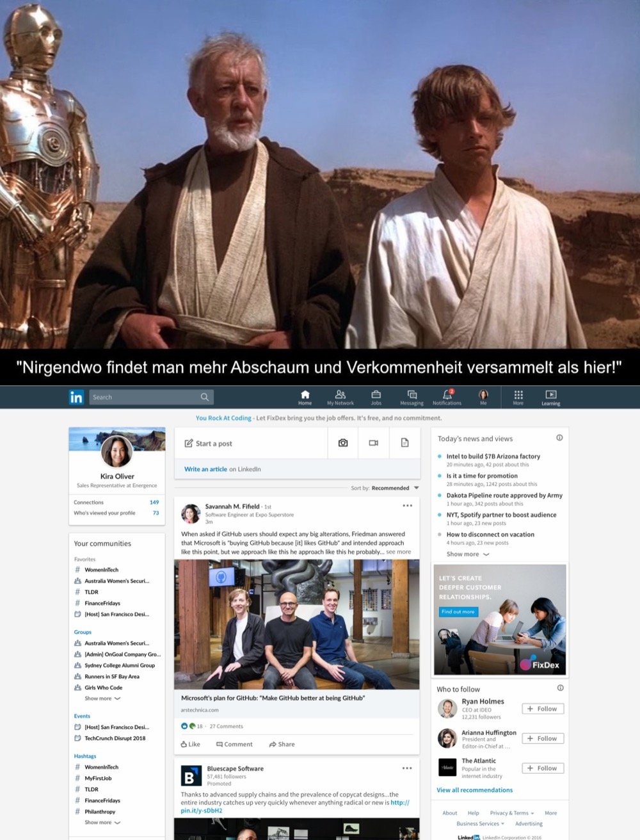Screen dimensions: 640x840
Task: Click the LinkedIn logo icon
Action: tap(76, 397)
